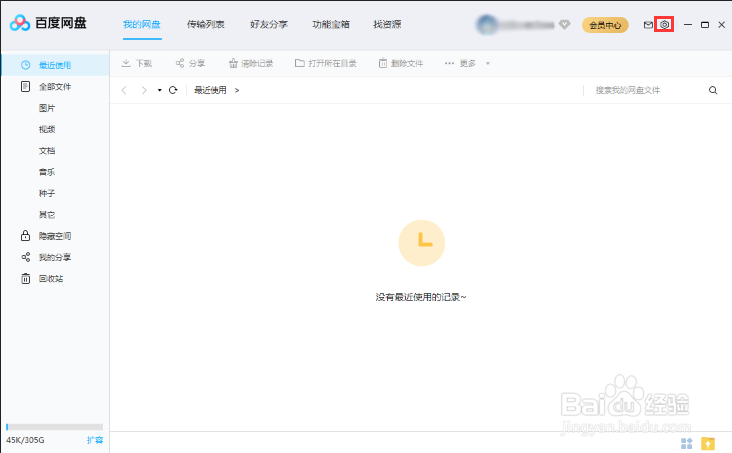Switch to grid view icon at bottom
This screenshot has width=732, height=453.
pyautogui.click(x=687, y=443)
